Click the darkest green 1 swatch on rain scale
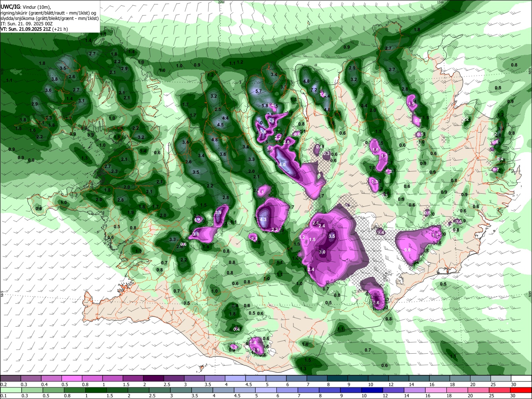The image size is (532, 399). (x=96, y=390)
